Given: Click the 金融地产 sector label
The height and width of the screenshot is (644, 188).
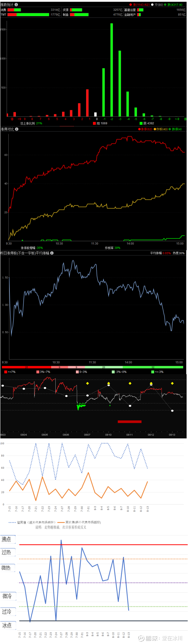Looking at the screenshot, I should point(130,15).
